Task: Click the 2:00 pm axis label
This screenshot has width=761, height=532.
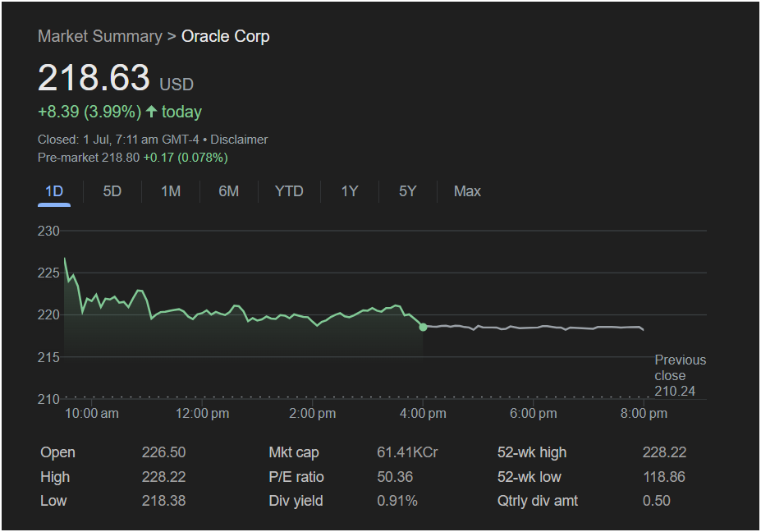Action: coord(312,414)
